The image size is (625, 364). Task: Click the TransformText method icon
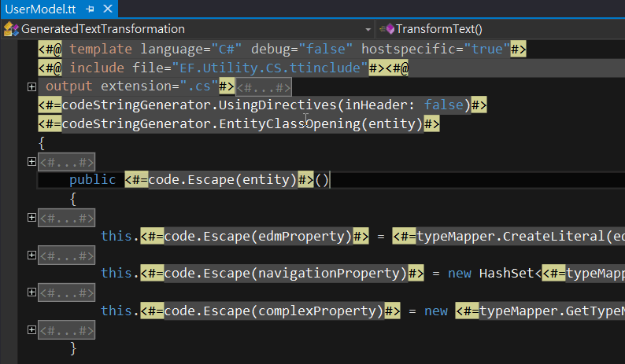(x=386, y=29)
